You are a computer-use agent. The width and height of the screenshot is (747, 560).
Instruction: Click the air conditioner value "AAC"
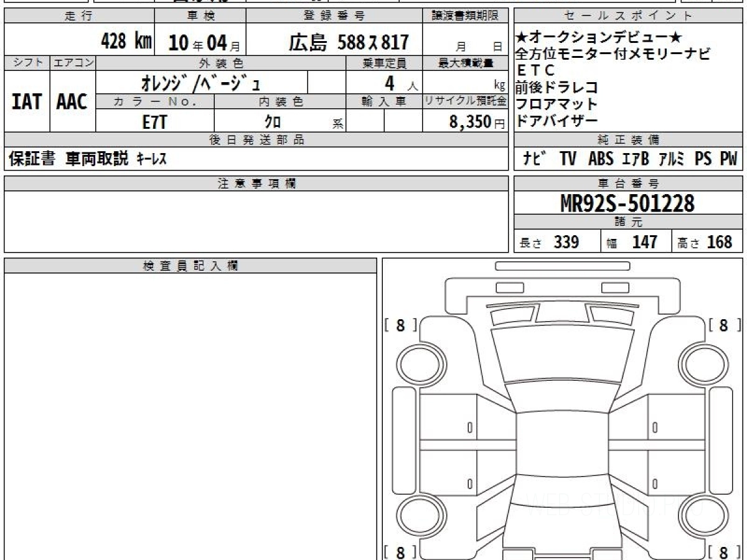point(72,101)
